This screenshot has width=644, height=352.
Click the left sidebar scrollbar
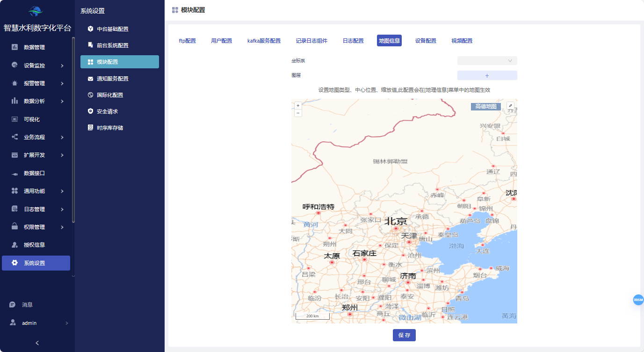[x=73, y=130]
